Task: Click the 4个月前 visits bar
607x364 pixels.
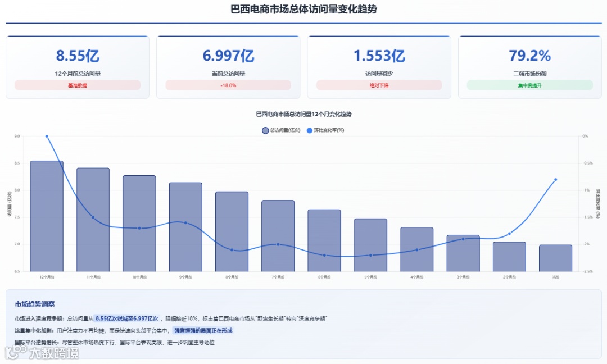Action: coord(417,249)
